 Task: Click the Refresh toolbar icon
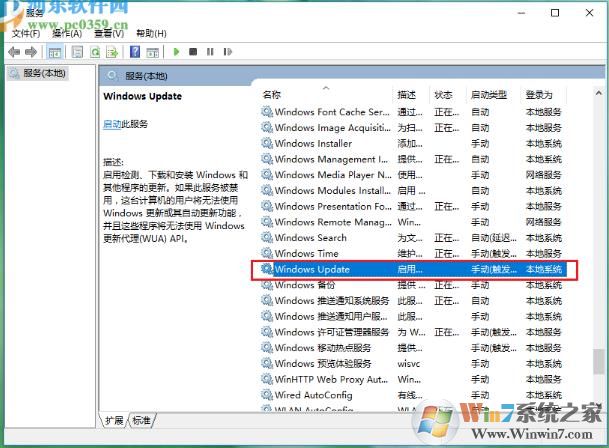pyautogui.click(x=95, y=52)
